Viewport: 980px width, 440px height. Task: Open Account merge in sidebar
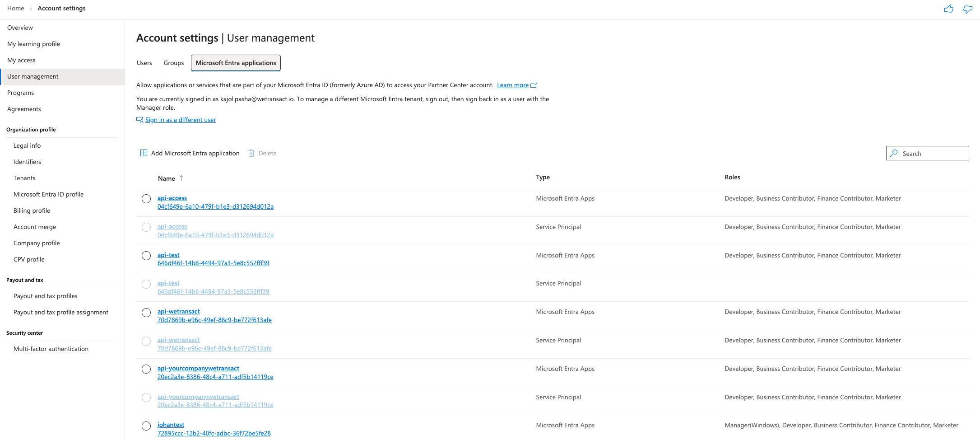point(35,227)
